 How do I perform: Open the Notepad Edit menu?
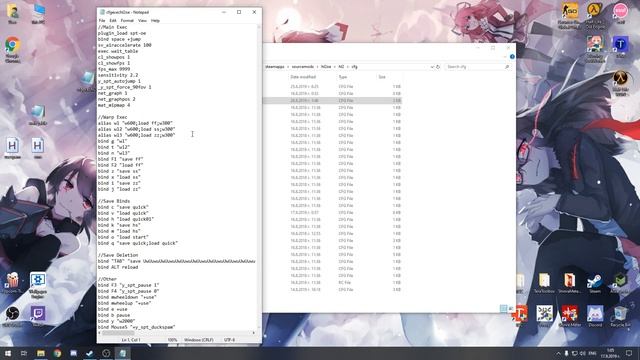pos(113,20)
